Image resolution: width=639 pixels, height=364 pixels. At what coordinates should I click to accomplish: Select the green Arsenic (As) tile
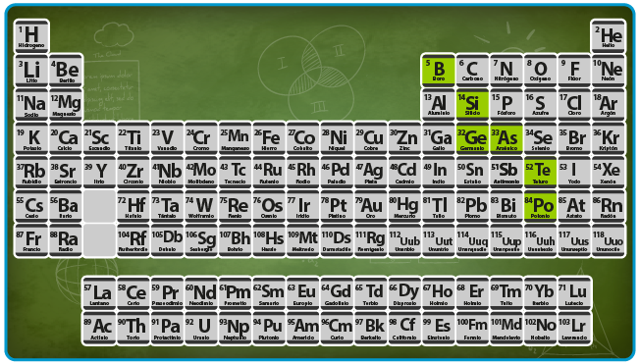coord(506,138)
